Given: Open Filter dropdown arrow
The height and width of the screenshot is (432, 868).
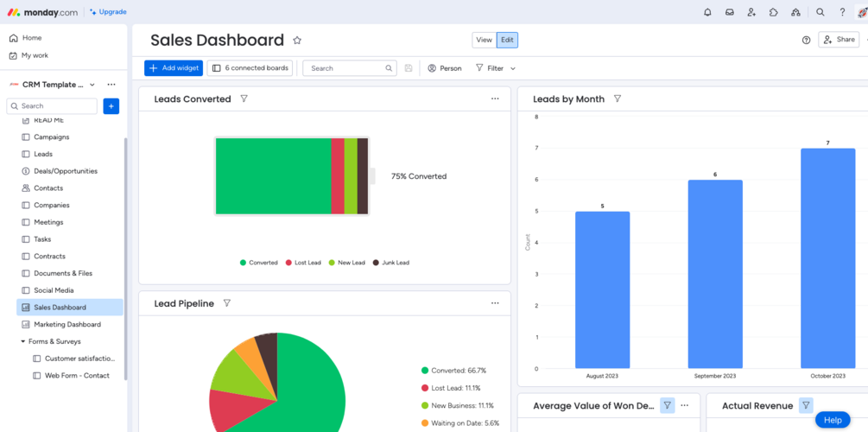Looking at the screenshot, I should (x=513, y=68).
